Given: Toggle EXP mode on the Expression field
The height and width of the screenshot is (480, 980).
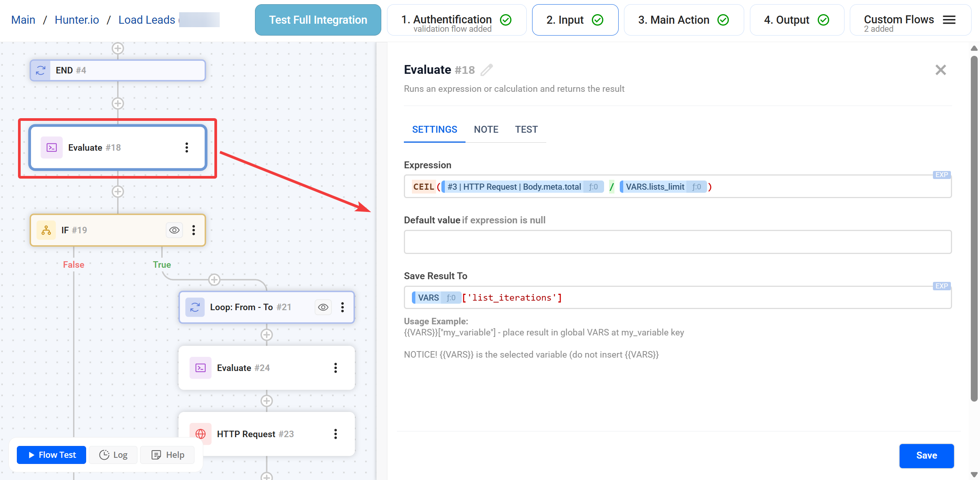Looking at the screenshot, I should pyautogui.click(x=941, y=174).
